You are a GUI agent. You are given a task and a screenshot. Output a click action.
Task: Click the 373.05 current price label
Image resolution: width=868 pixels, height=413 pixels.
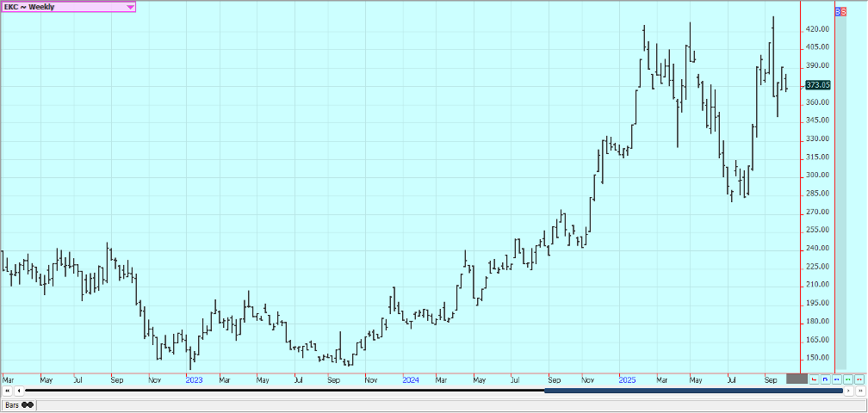point(817,85)
